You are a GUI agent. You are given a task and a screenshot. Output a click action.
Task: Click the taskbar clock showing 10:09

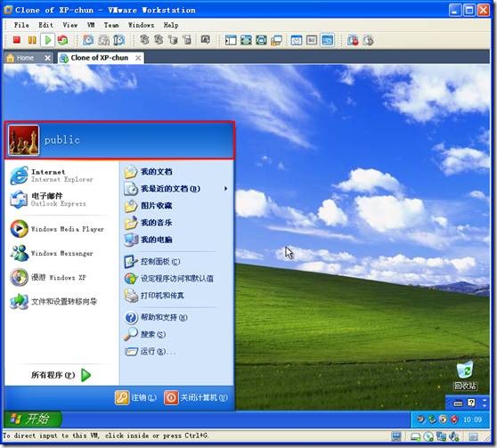472,419
